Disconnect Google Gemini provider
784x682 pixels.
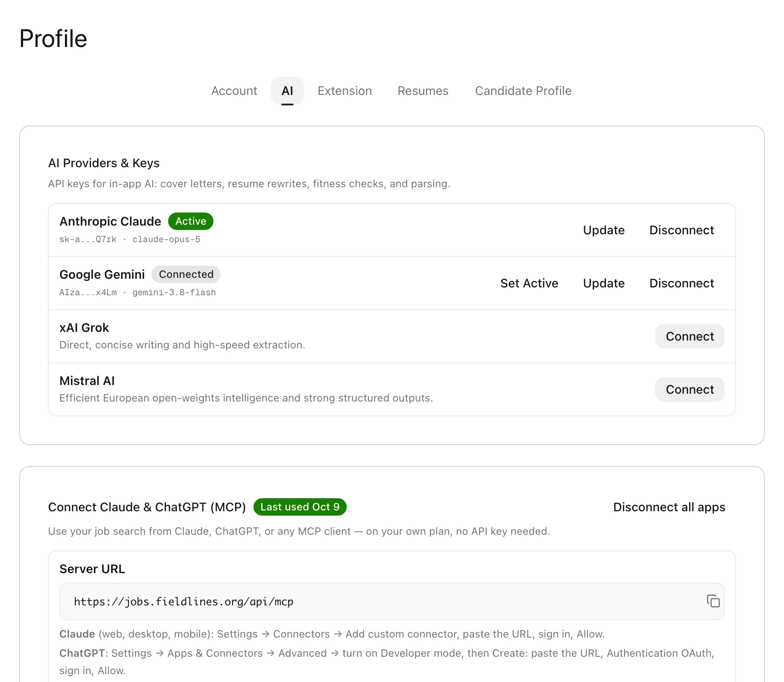coord(682,283)
